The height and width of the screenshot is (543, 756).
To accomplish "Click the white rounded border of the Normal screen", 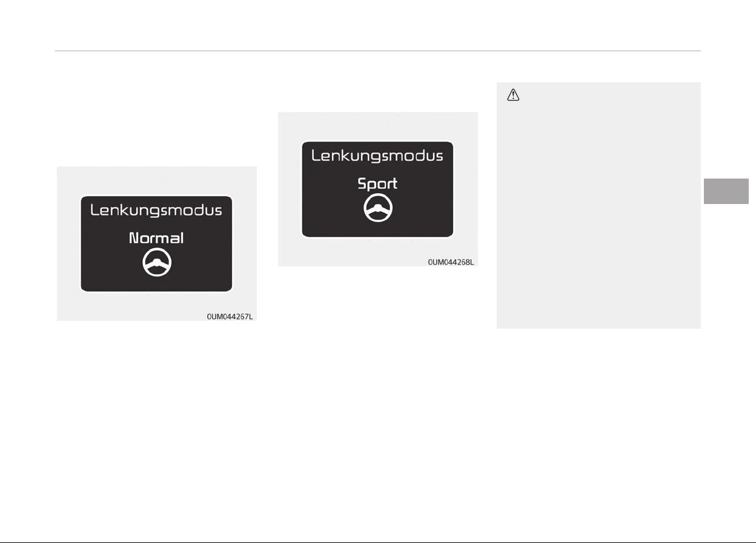I will tap(80, 243).
